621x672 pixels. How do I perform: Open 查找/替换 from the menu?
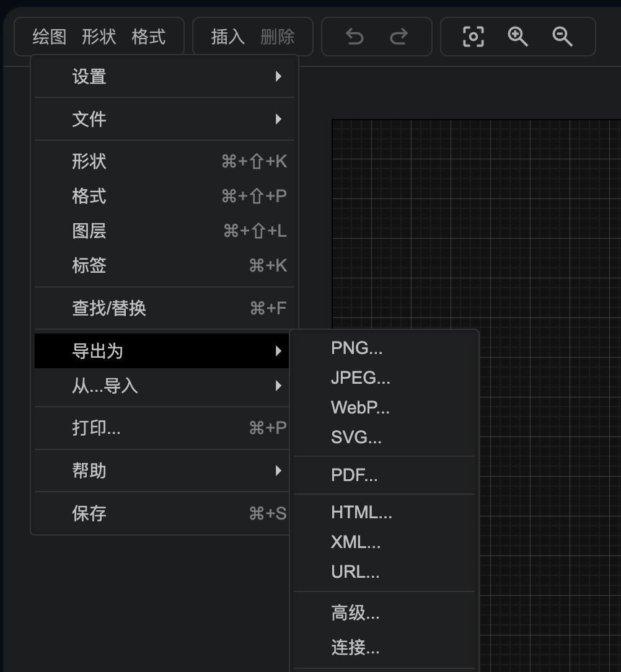110,308
